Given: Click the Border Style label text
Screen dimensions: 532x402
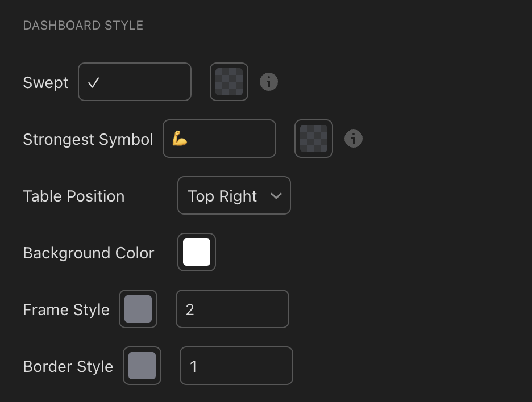Looking at the screenshot, I should tap(68, 367).
